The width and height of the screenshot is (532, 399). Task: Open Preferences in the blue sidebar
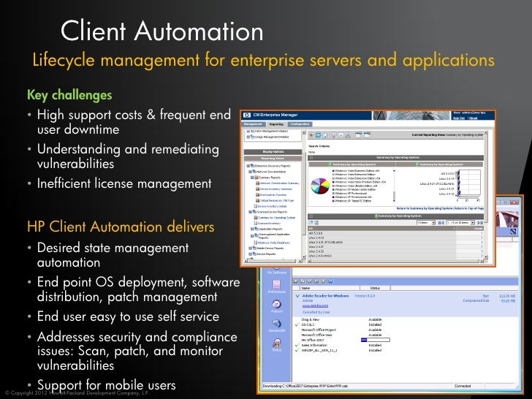point(276,286)
